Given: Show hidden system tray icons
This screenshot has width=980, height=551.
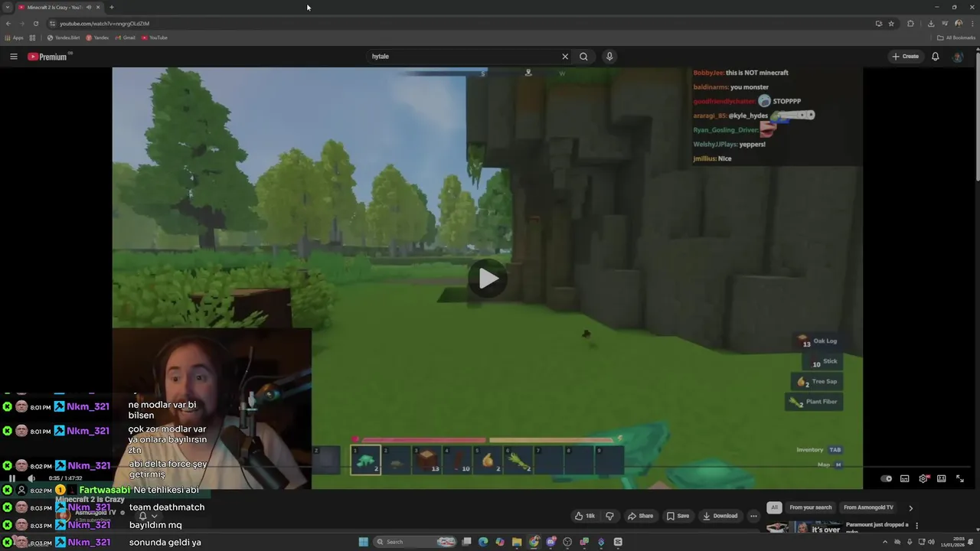Looking at the screenshot, I should [885, 542].
